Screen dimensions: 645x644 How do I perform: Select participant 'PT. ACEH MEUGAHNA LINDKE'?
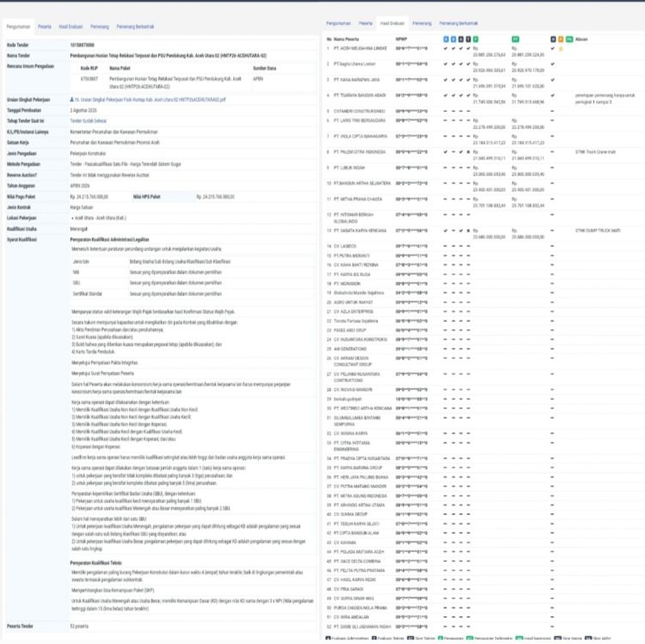click(360, 48)
